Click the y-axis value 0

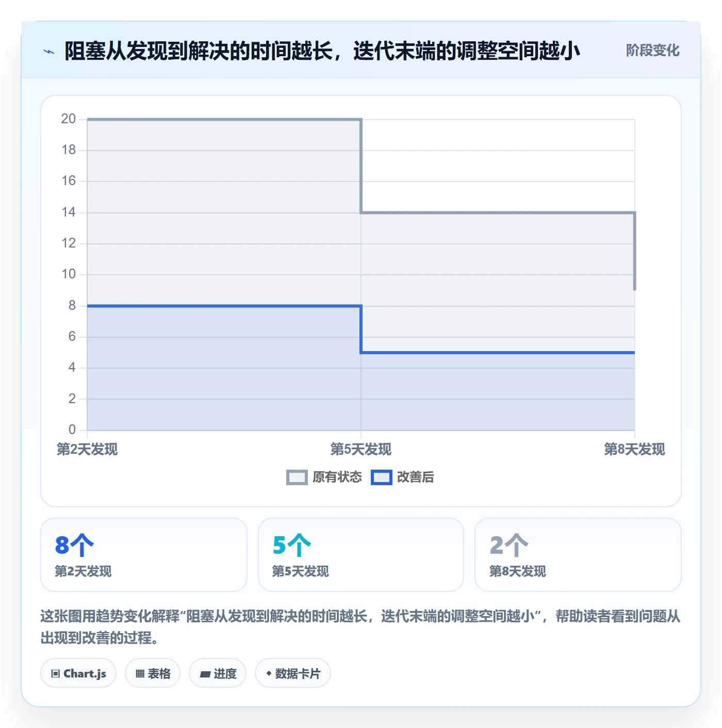click(72, 430)
